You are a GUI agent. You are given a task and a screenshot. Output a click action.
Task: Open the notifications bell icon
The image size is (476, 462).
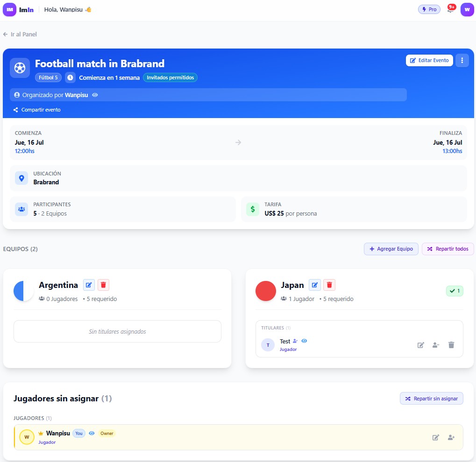451,9
